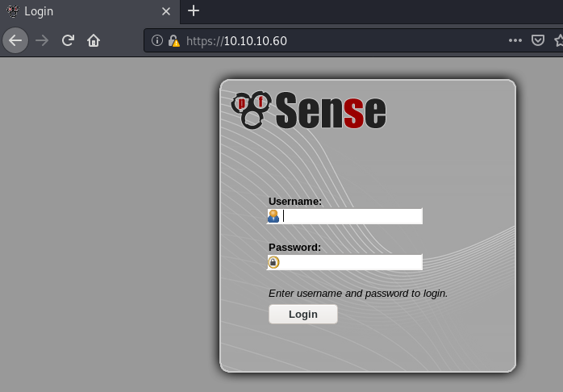563x392 pixels.
Task: Click the 'Password:' label
Action: 294,248
